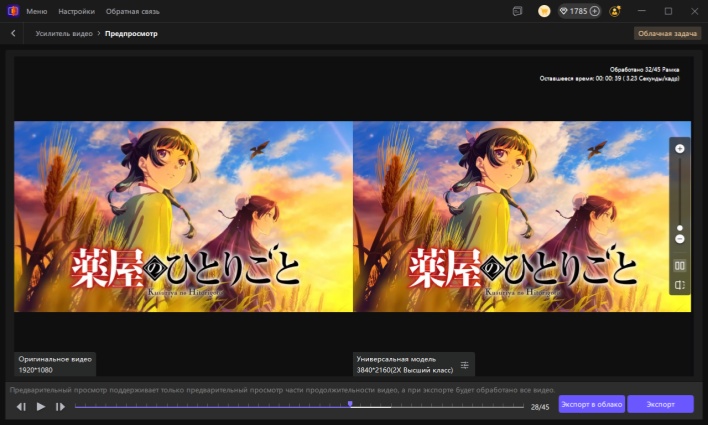Click the Оригинальное видео label
This screenshot has height=425, width=708.
[x=55, y=359]
